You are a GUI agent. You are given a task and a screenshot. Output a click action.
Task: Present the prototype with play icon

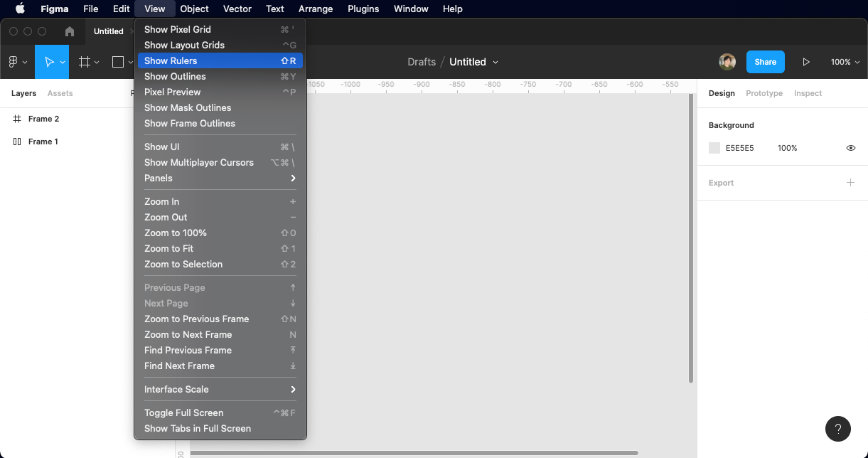pyautogui.click(x=806, y=62)
